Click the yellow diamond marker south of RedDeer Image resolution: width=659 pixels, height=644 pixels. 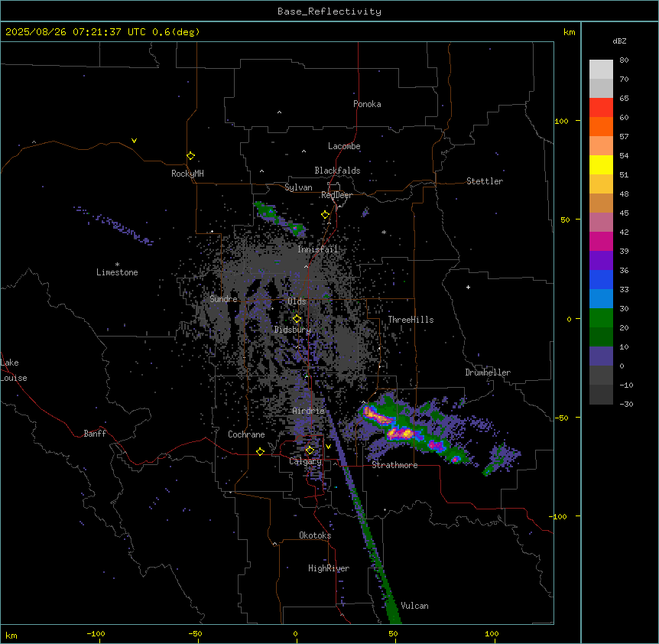(325, 215)
